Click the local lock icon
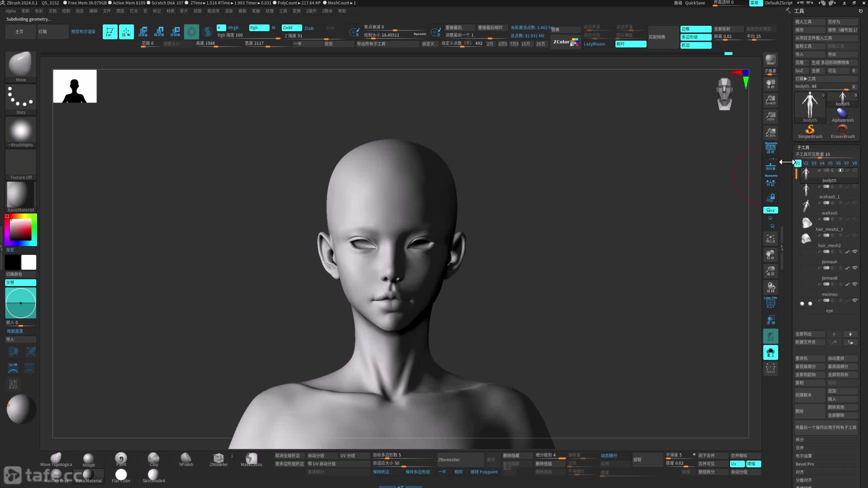 (x=770, y=198)
